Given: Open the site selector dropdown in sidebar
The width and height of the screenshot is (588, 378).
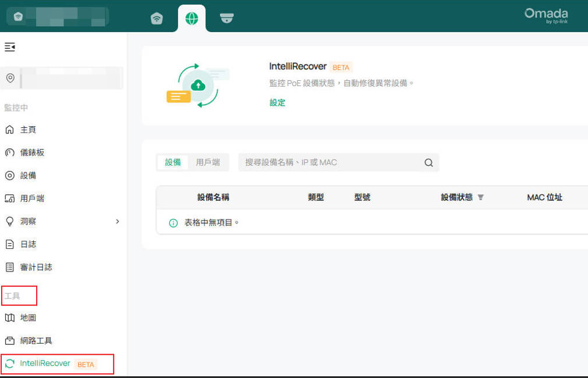Looking at the screenshot, I should pos(71,78).
